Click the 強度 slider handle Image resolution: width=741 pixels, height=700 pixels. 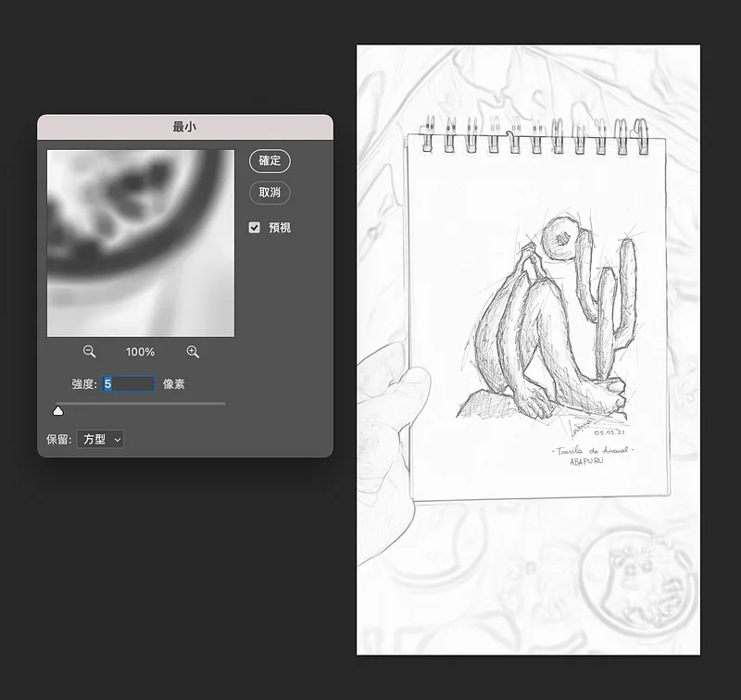tap(58, 410)
